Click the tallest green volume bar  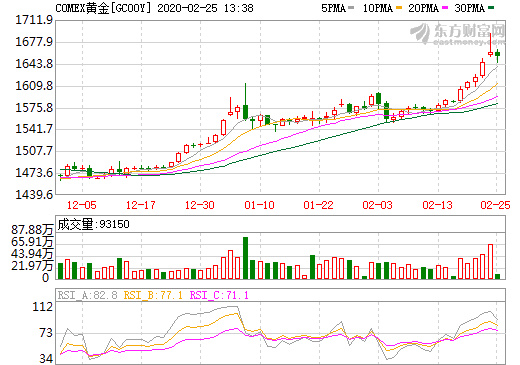245,258
